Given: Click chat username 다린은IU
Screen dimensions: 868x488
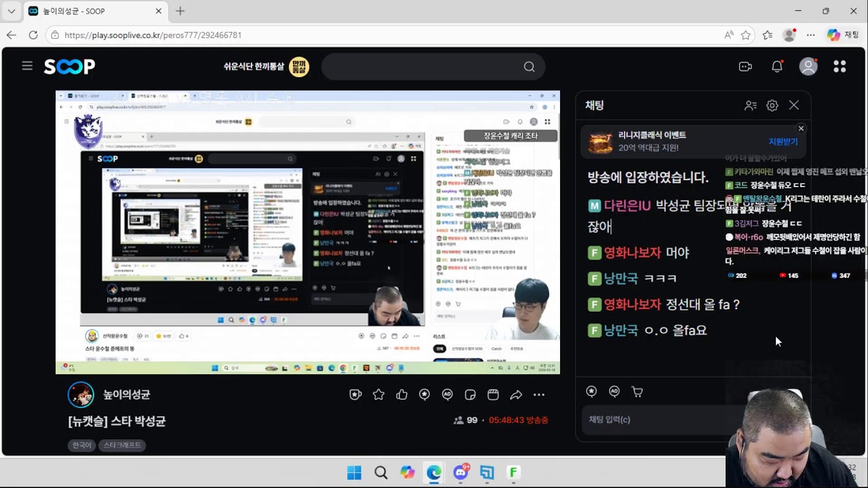Looking at the screenshot, I should pyautogui.click(x=627, y=205).
